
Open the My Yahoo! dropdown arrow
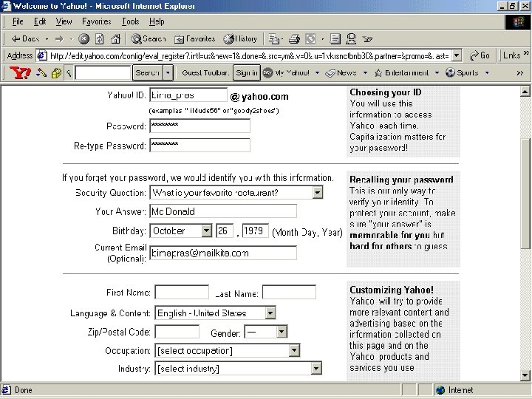(317, 72)
